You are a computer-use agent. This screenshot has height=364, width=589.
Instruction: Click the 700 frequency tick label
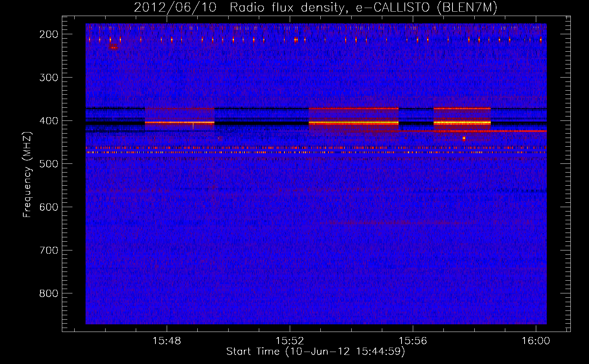pos(49,250)
